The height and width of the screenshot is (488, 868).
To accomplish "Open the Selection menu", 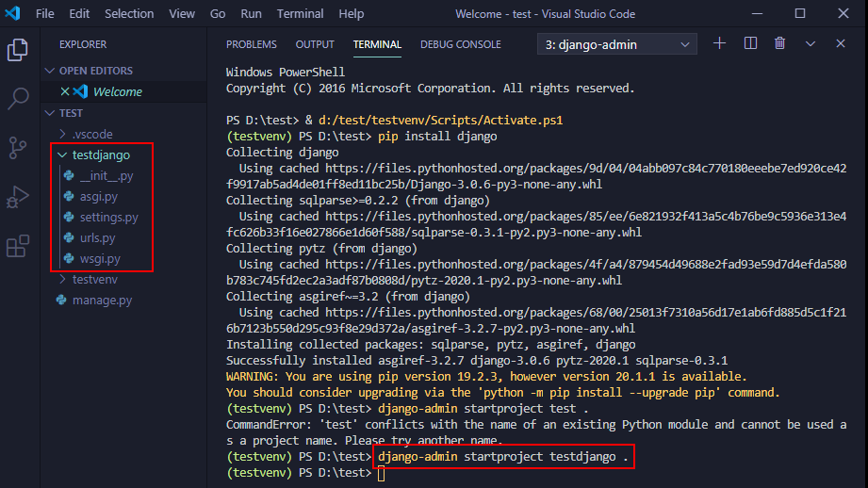I will click(x=129, y=14).
